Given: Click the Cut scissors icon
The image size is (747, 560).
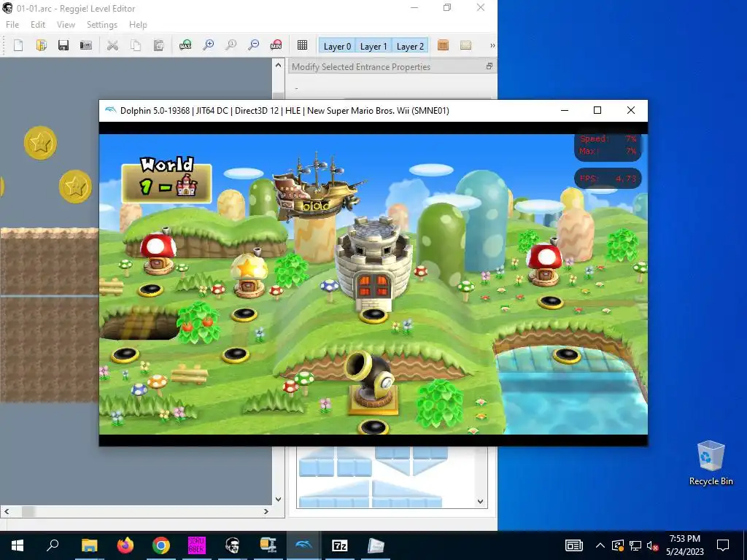Looking at the screenshot, I should click(112, 45).
